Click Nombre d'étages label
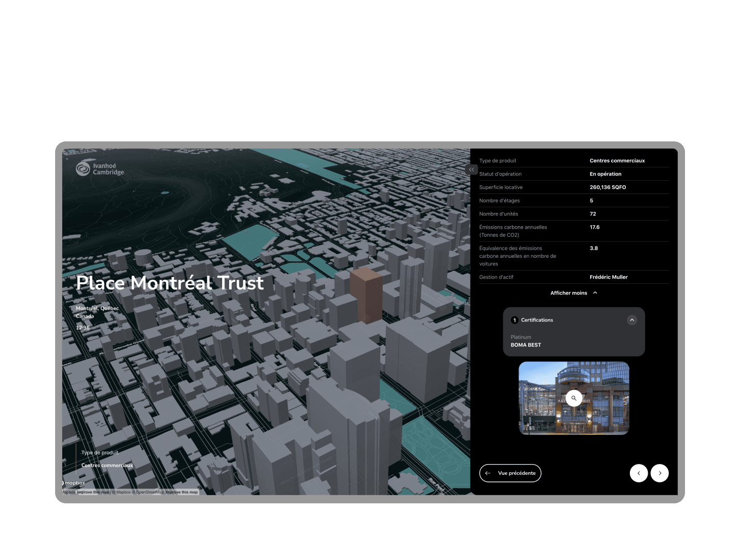Image resolution: width=735 pixels, height=560 pixels. (499, 201)
